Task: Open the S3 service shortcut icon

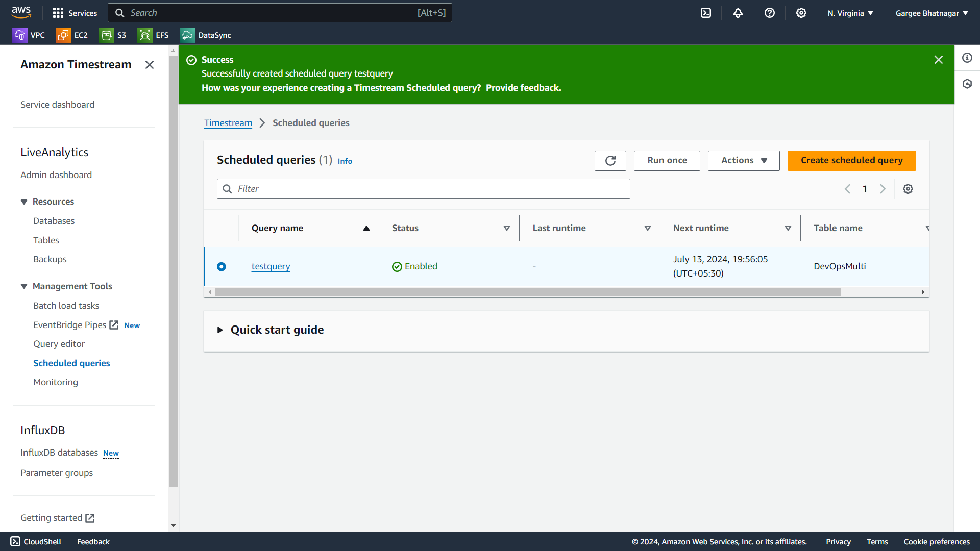Action: (107, 35)
